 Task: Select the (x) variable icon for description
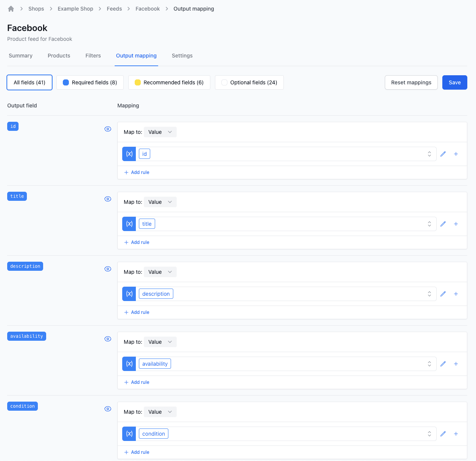pyautogui.click(x=129, y=294)
